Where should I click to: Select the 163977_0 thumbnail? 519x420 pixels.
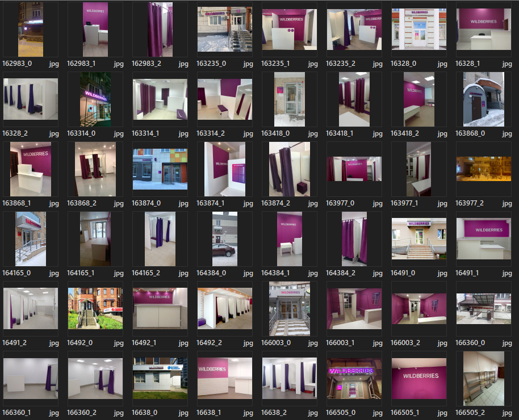[x=354, y=169]
